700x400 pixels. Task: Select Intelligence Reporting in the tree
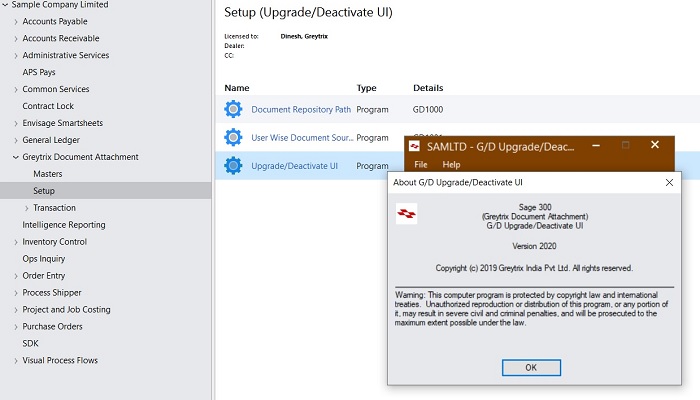64,225
